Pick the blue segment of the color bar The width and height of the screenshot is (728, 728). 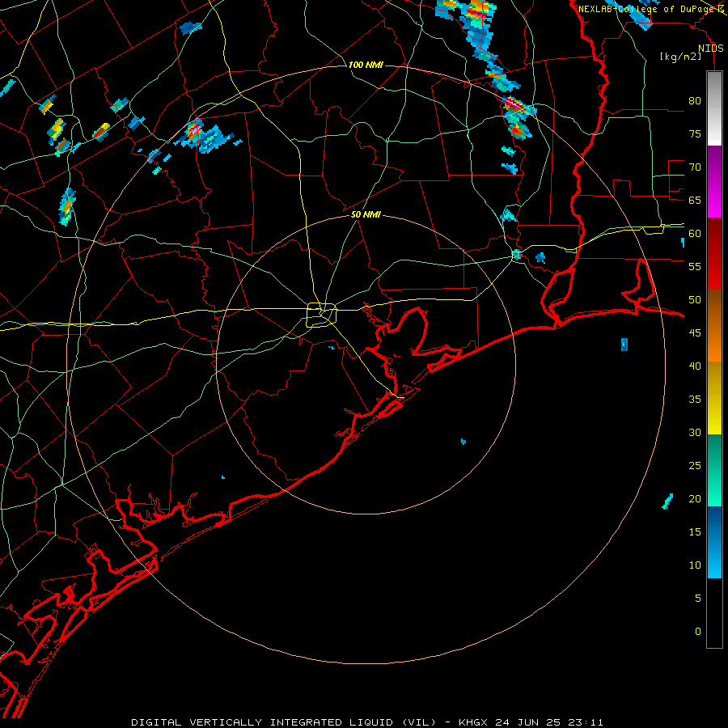714,542
